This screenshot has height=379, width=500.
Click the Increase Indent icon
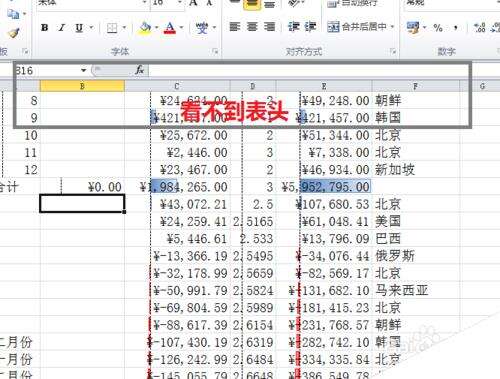pyautogui.click(x=310, y=26)
